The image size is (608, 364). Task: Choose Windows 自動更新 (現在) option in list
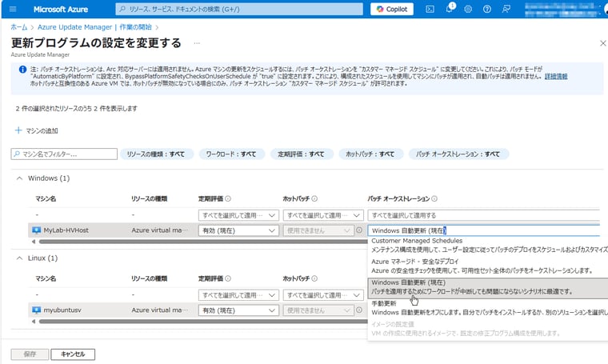[488, 287]
